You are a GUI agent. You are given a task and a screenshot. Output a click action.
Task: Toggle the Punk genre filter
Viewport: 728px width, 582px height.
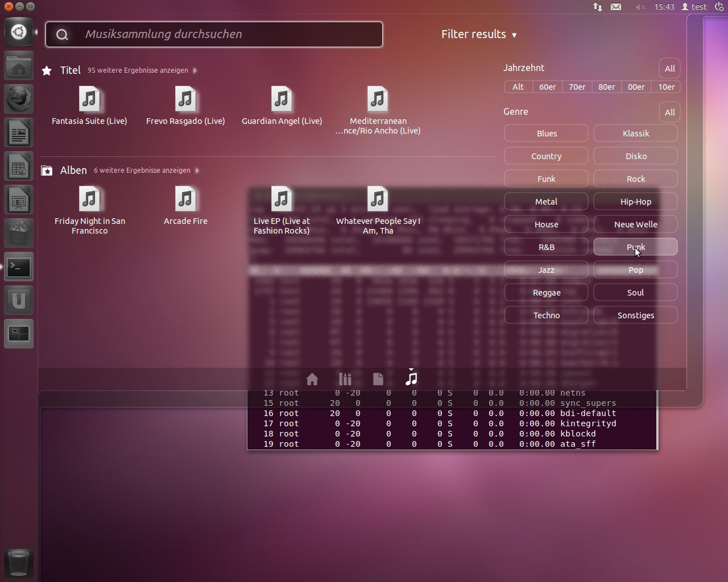tap(635, 247)
